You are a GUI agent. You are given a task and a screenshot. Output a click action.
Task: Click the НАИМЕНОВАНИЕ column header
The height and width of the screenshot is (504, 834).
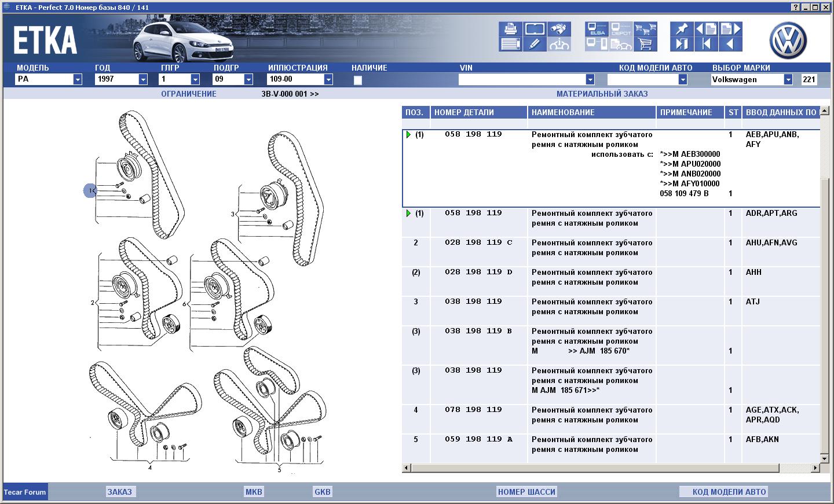click(x=591, y=112)
